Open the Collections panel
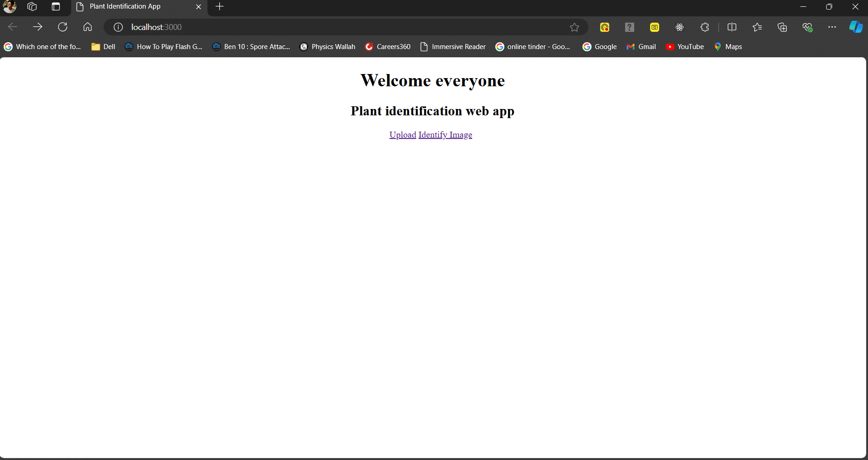Viewport: 868px width, 460px height. pyautogui.click(x=782, y=27)
